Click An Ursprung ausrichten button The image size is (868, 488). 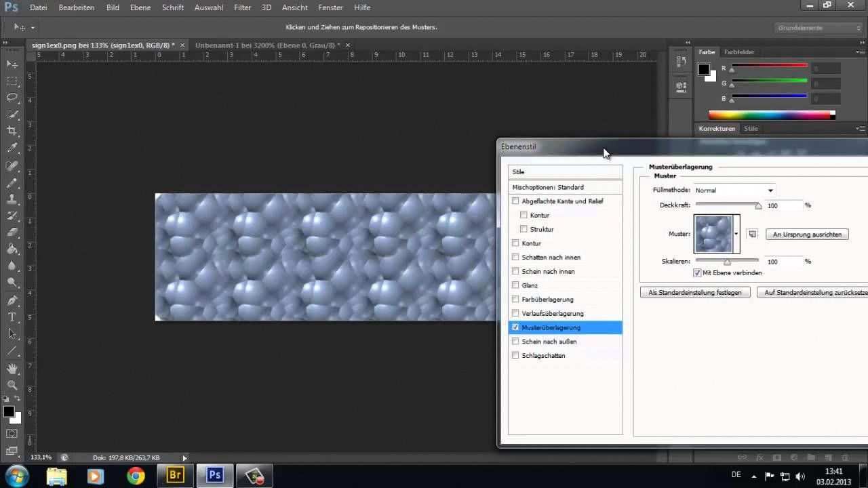807,234
